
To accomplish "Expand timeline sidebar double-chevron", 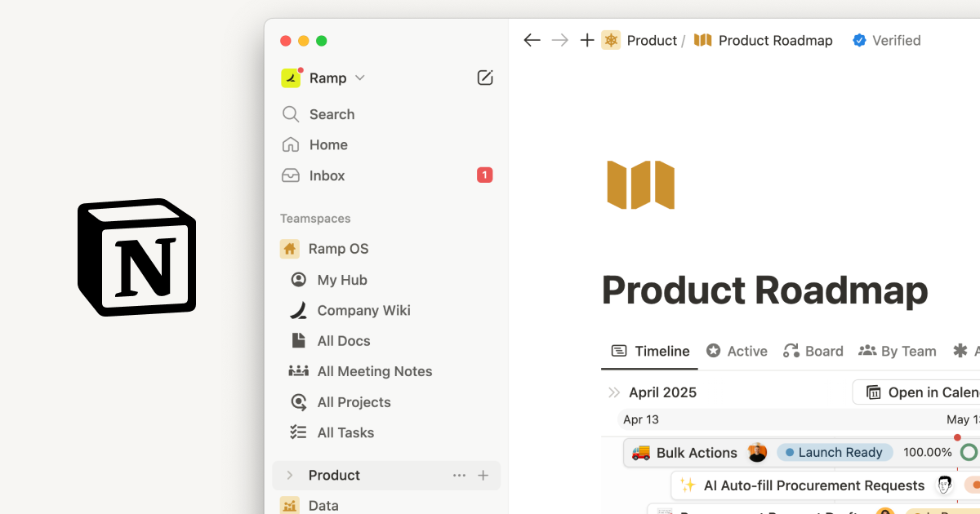I will pyautogui.click(x=614, y=392).
